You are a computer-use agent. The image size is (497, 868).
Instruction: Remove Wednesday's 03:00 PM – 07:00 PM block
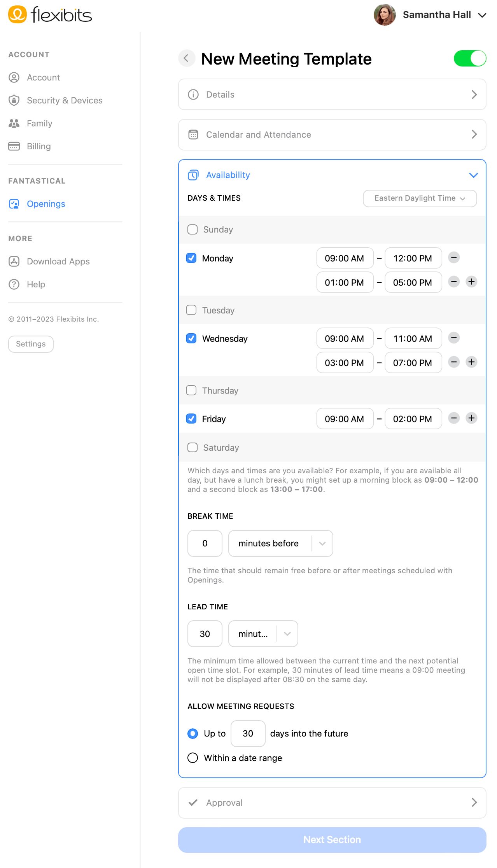[x=454, y=362]
